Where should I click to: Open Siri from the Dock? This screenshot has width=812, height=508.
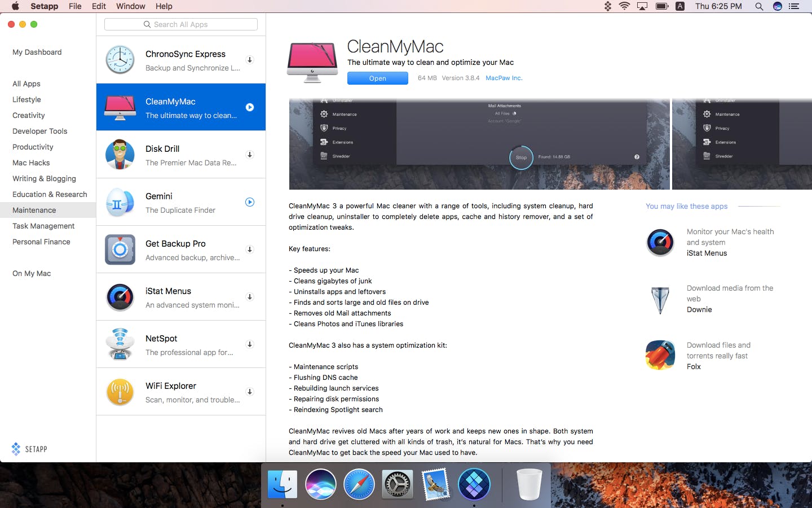(x=320, y=484)
